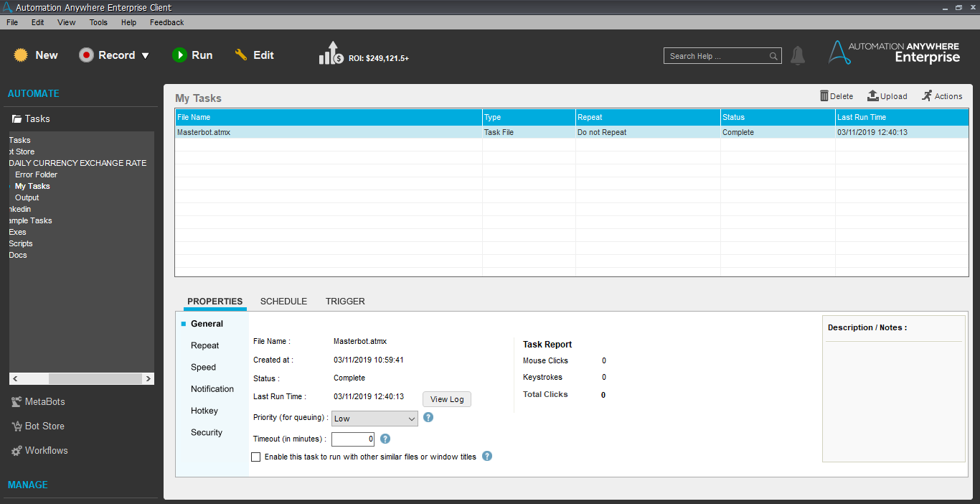Viewport: 980px width, 504px height.
Task: Click the Edit wrench icon
Action: click(241, 55)
